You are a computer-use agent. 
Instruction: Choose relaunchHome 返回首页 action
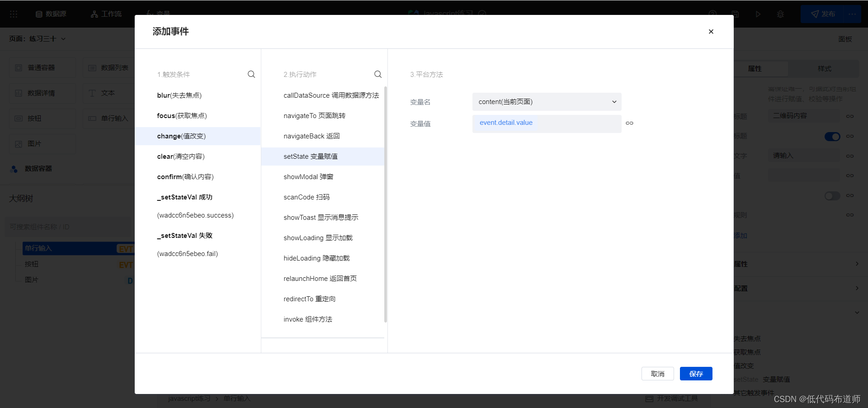pyautogui.click(x=323, y=279)
